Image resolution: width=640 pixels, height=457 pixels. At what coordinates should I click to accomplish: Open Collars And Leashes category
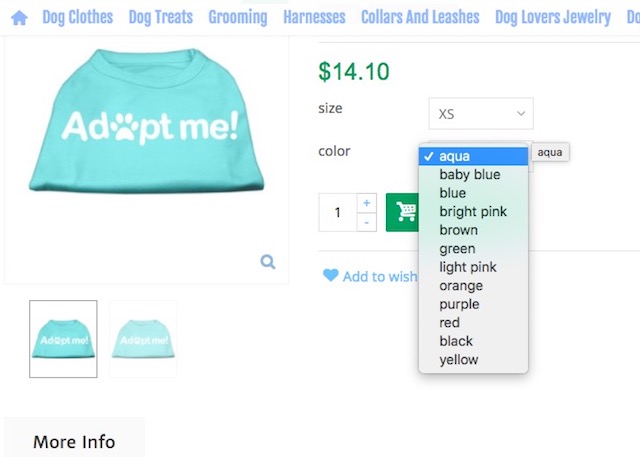click(420, 17)
